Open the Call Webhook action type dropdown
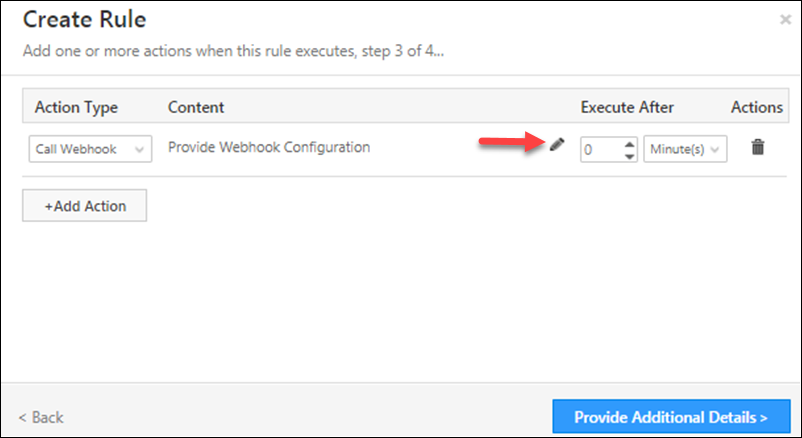 [x=90, y=149]
